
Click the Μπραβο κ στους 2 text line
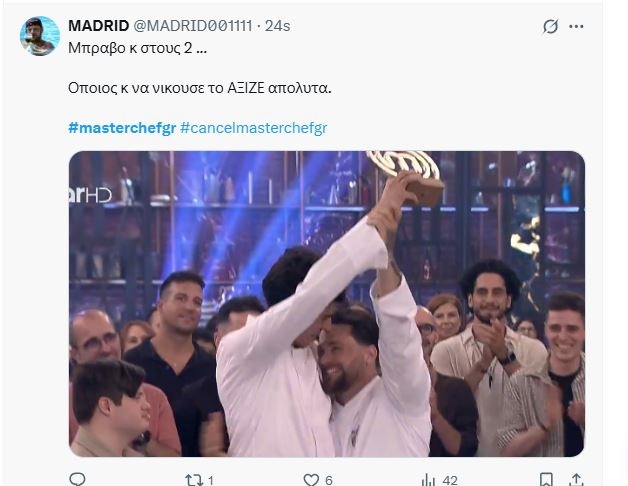click(x=137, y=48)
